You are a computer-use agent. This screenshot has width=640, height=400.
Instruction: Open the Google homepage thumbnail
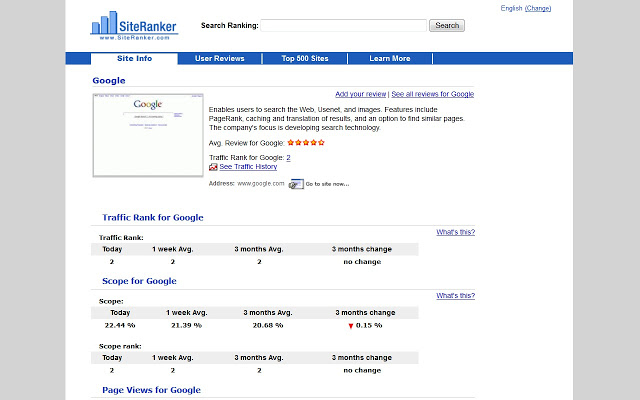pos(147,134)
